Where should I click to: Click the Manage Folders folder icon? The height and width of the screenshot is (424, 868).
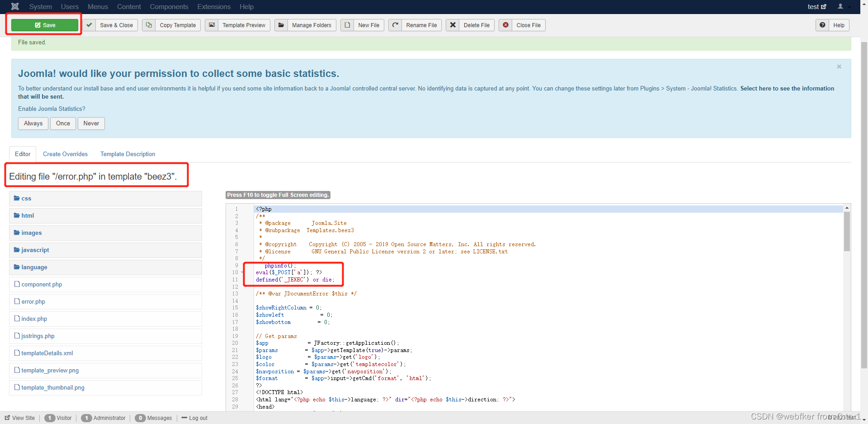[281, 25]
